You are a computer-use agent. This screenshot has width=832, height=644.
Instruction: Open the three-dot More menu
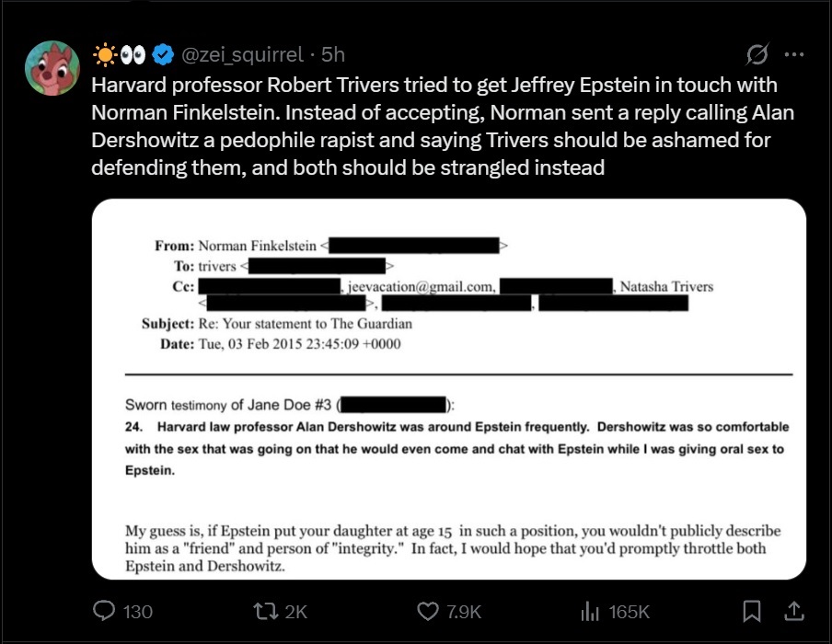point(793,55)
